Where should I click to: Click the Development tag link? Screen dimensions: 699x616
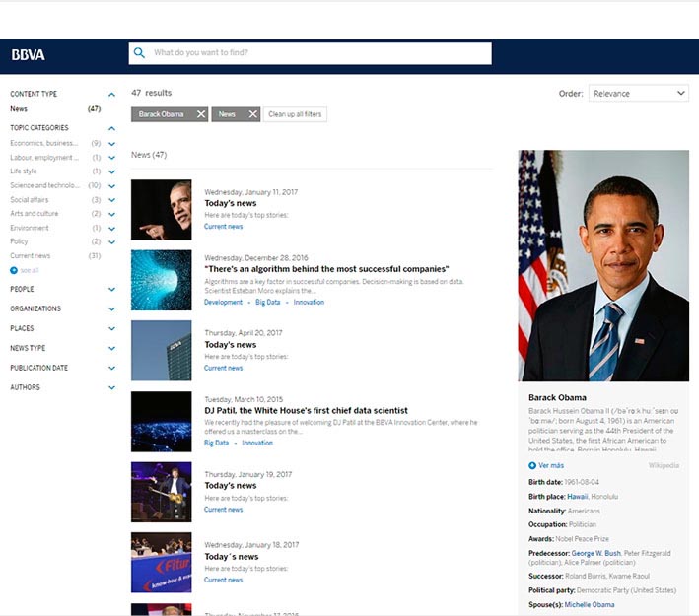click(223, 303)
